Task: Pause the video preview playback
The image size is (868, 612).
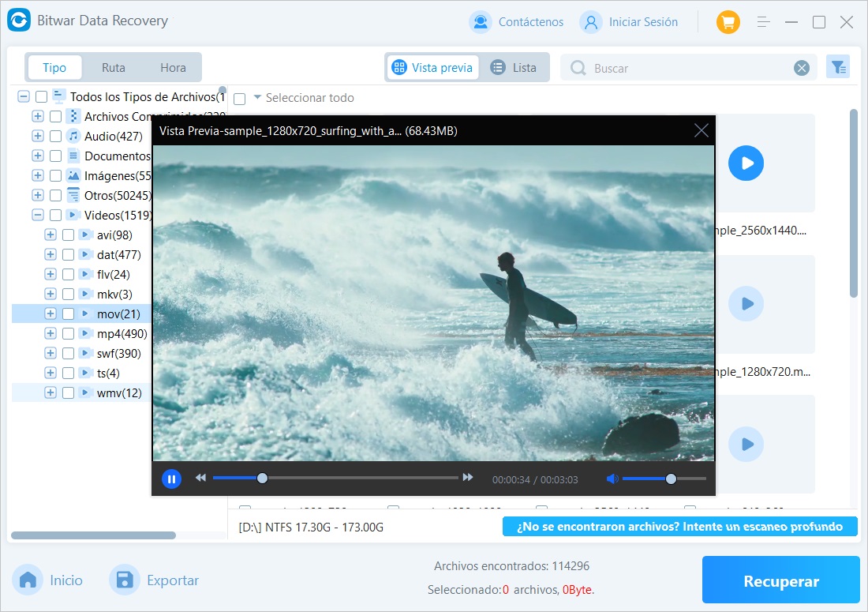Action: click(171, 479)
